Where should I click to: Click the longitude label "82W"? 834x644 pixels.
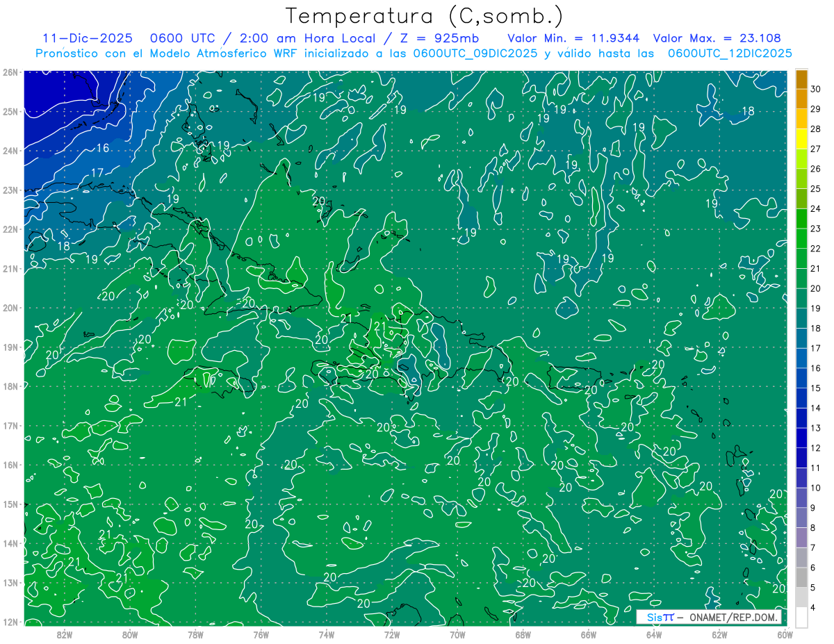[65, 634]
